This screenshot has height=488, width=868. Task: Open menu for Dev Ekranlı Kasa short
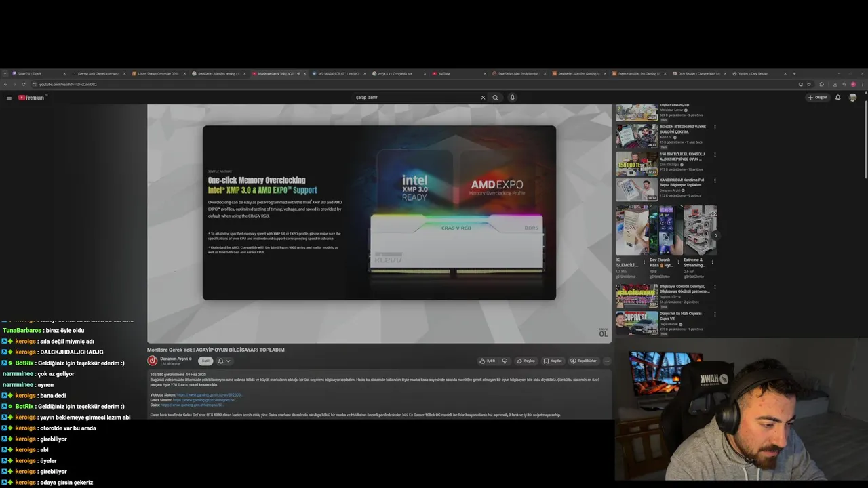[678, 262]
